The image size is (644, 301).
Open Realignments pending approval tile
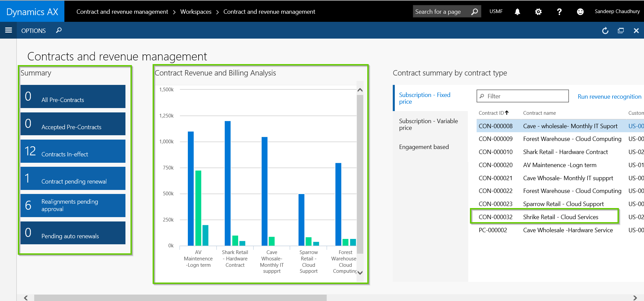[73, 205]
